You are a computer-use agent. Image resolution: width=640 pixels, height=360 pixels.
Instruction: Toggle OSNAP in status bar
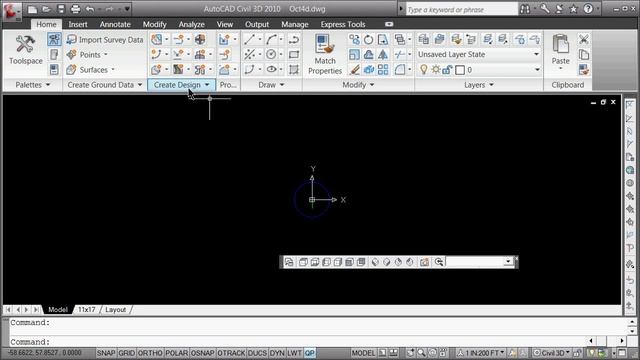point(202,353)
